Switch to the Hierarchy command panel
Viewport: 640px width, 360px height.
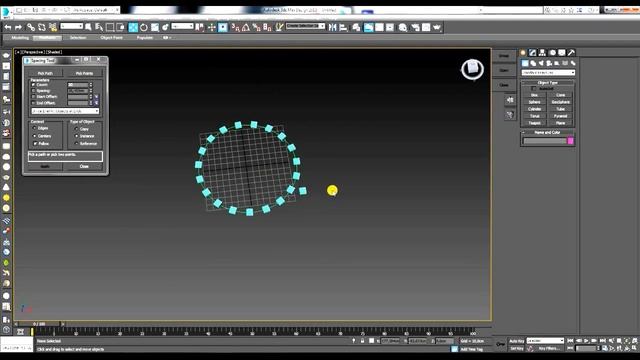542,53
